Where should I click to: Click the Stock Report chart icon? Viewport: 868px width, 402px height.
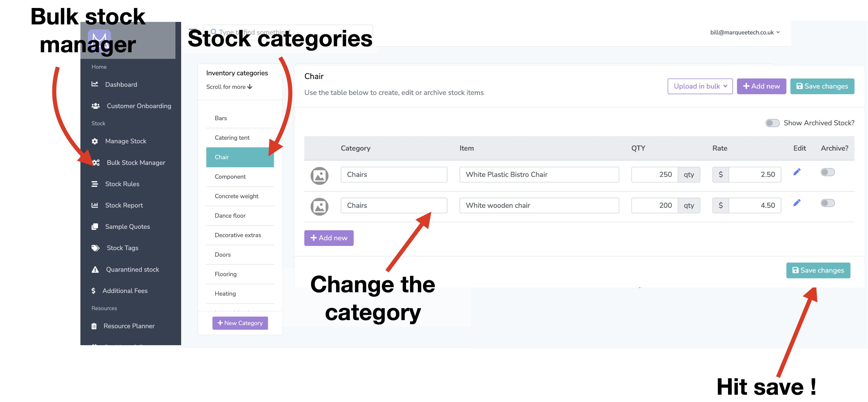(x=95, y=205)
